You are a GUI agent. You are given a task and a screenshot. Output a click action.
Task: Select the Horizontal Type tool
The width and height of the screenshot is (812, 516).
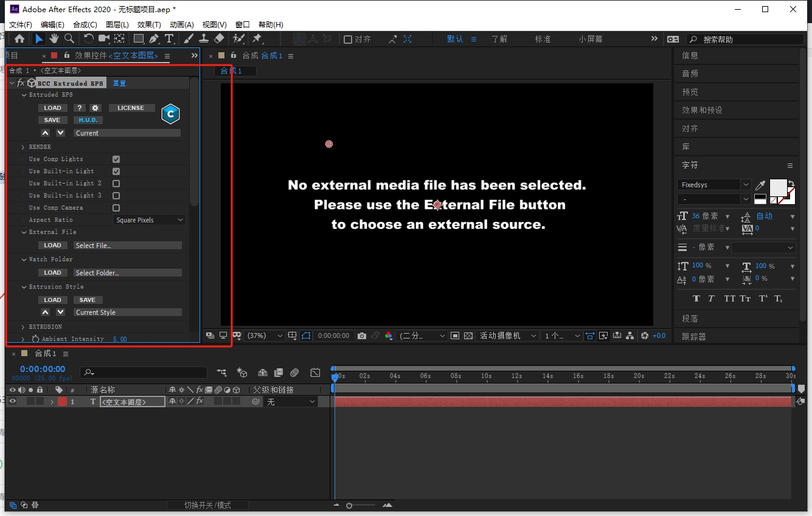click(x=169, y=38)
